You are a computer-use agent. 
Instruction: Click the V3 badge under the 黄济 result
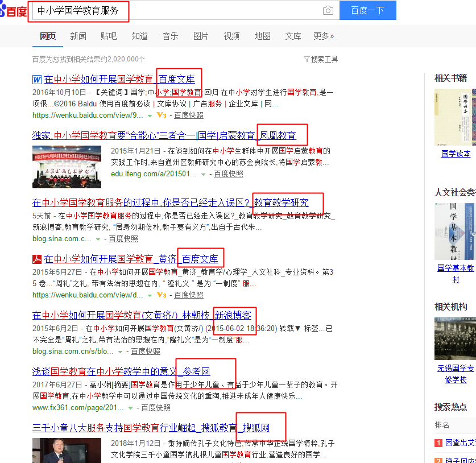click(x=161, y=295)
